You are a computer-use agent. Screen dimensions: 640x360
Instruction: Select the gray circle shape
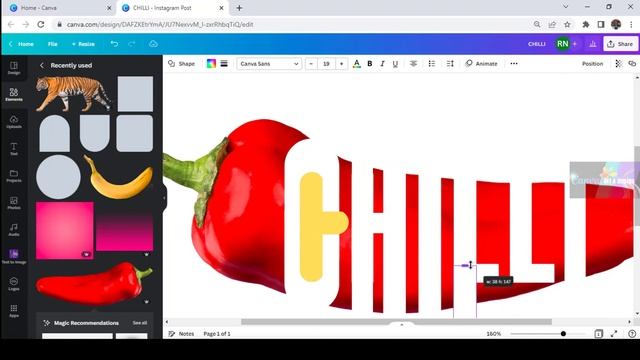[x=58, y=177]
